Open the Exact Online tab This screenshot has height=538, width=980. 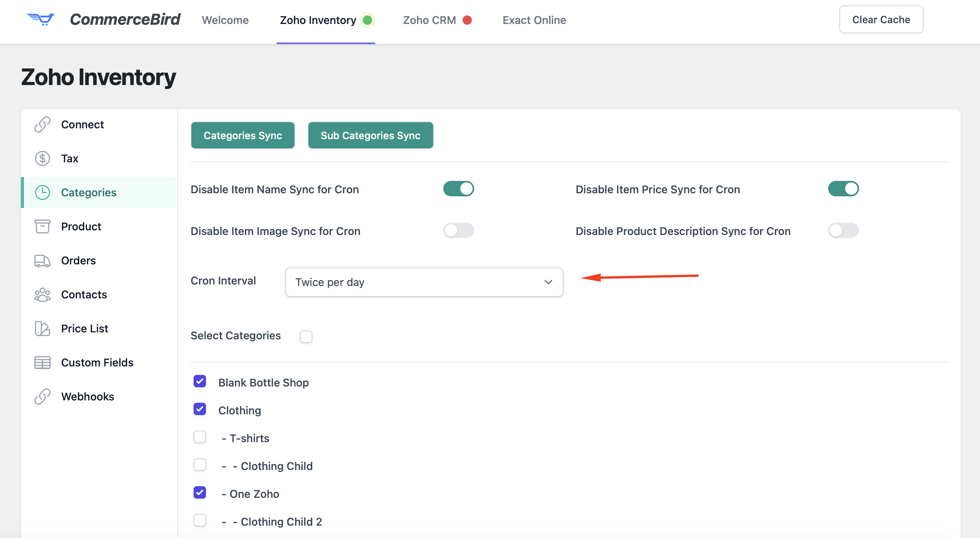[x=534, y=20]
